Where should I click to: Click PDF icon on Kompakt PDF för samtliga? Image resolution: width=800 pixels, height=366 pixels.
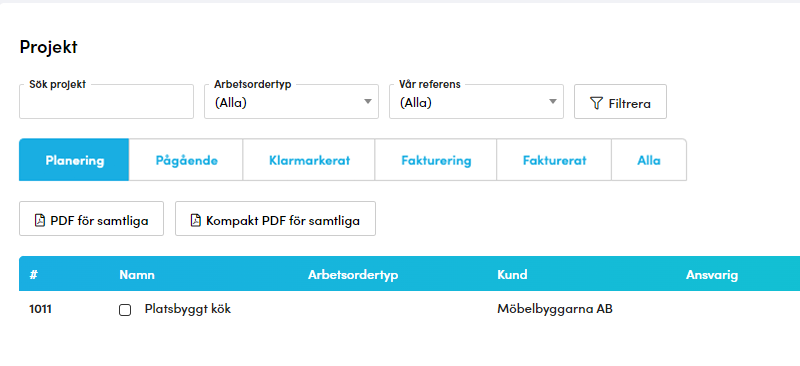[x=195, y=221]
